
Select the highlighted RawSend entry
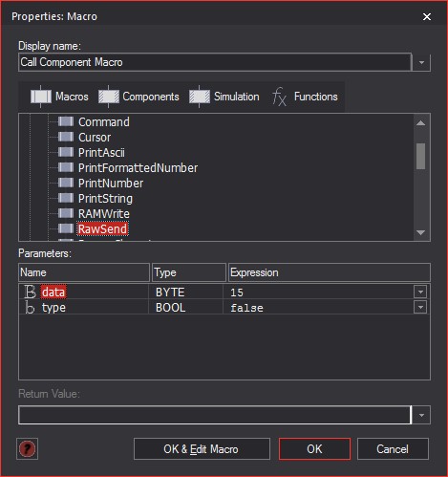(102, 228)
